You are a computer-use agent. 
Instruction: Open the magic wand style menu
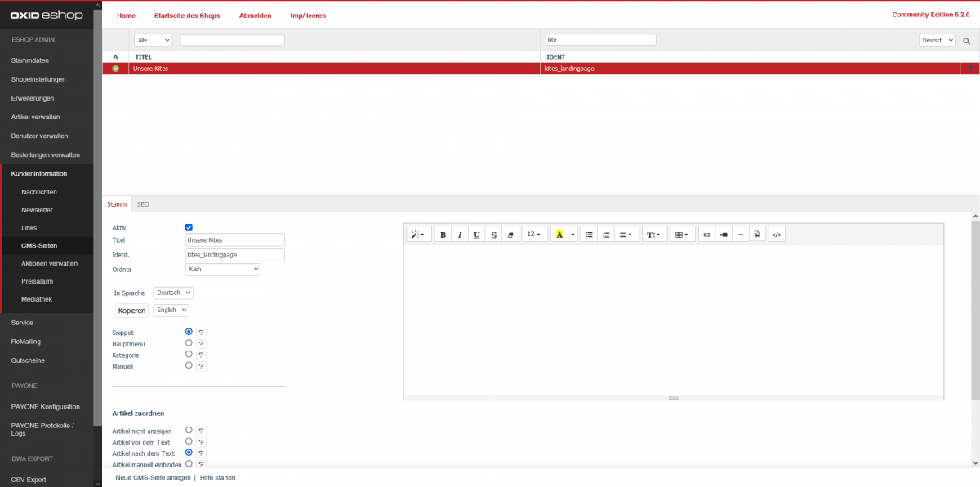tap(418, 235)
